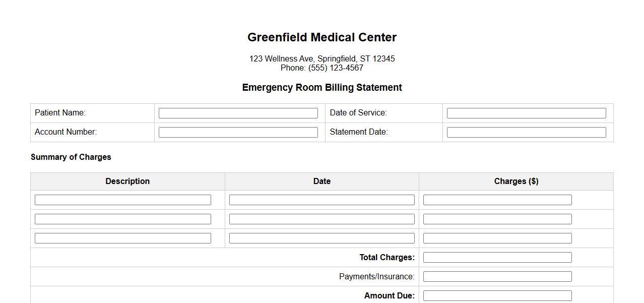Focus the Date of Service field
644x303 pixels.
tap(526, 113)
